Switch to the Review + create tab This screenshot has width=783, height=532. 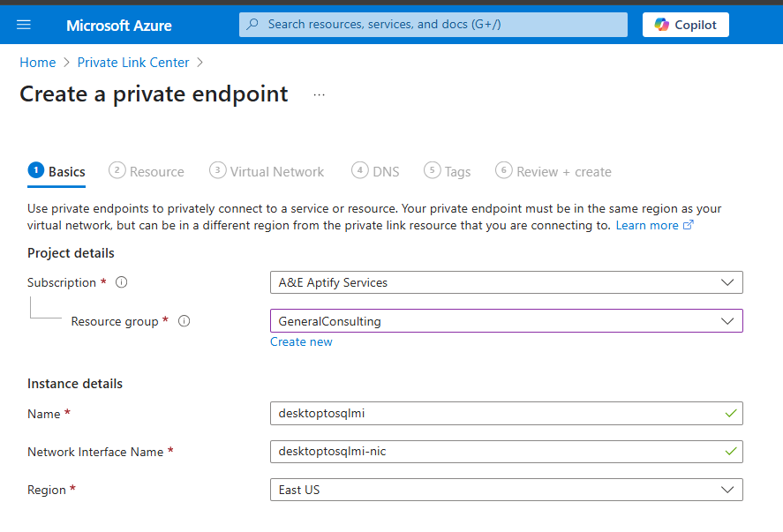553,172
